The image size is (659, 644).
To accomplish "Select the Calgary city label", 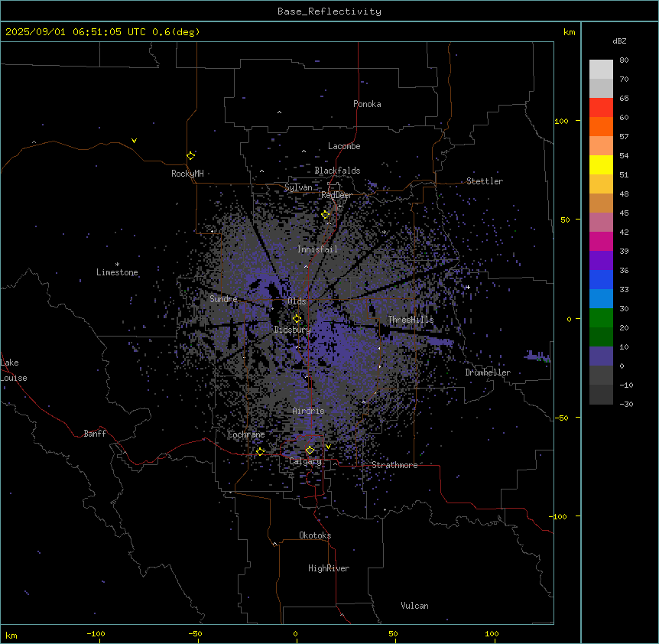I will 305,461.
